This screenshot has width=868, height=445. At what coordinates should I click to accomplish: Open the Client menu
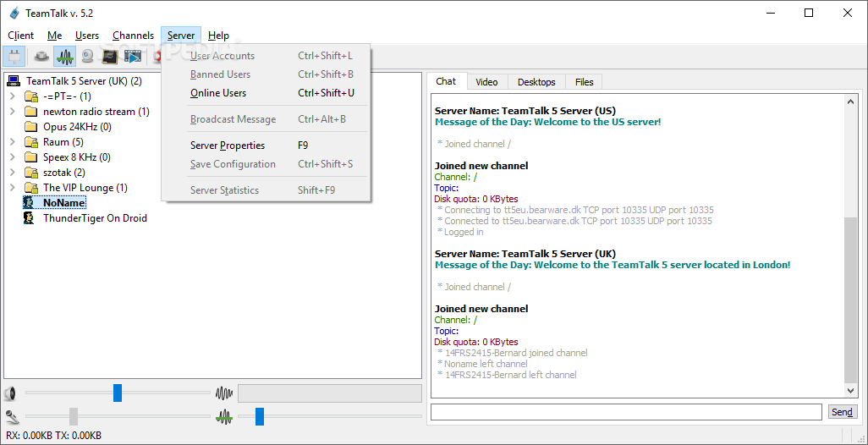(20, 36)
